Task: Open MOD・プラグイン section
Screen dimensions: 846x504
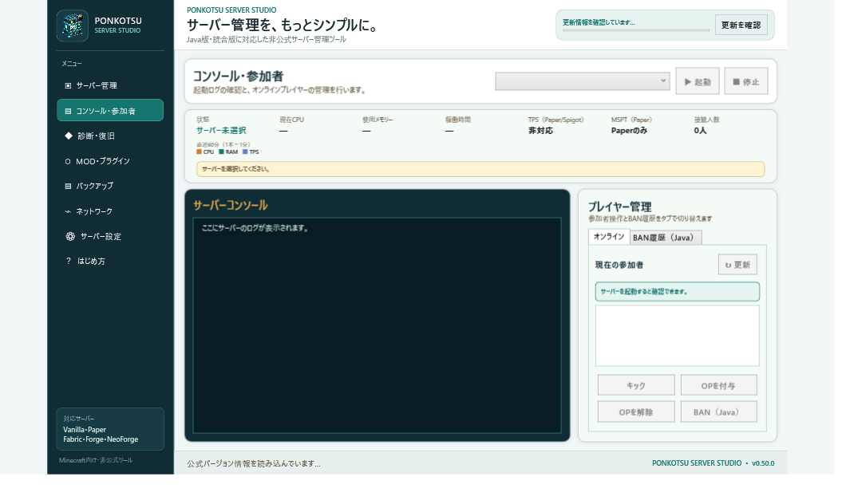Action: [110, 161]
